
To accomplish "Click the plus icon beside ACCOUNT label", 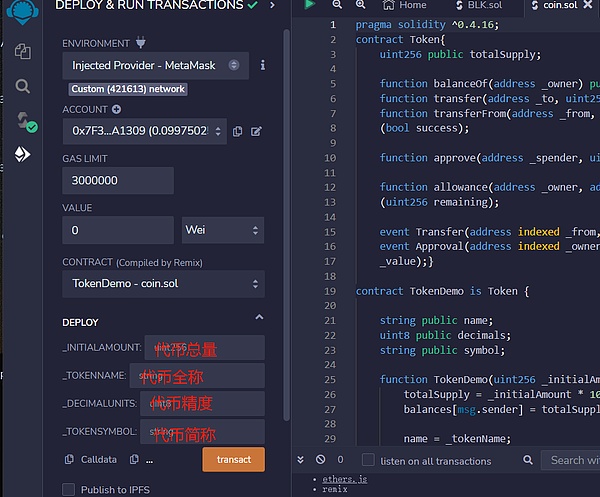I will [x=116, y=109].
